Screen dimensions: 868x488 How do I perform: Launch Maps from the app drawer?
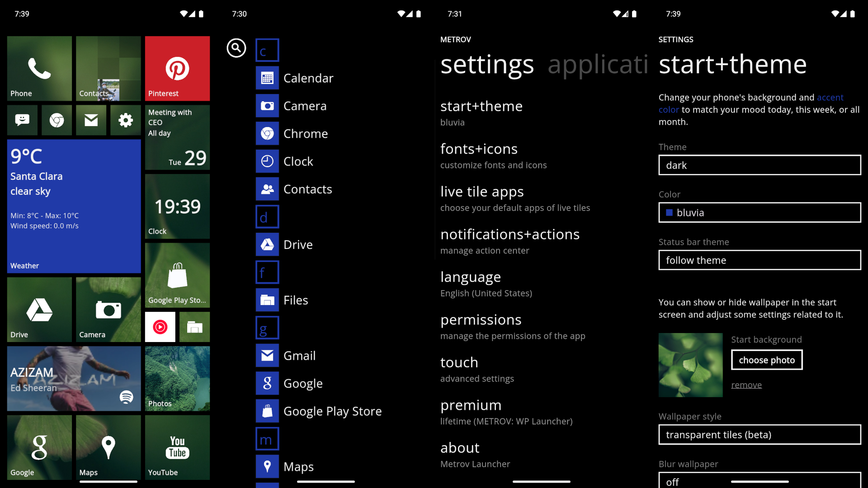coord(298,466)
